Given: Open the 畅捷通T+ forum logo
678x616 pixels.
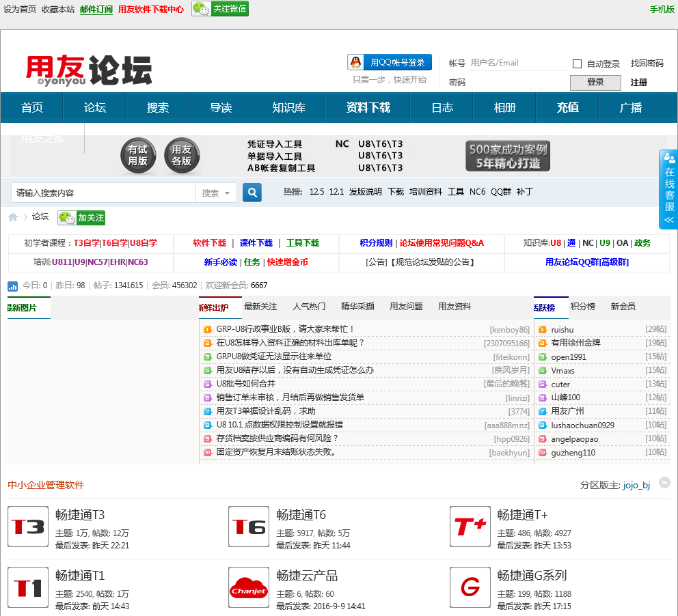Looking at the screenshot, I should [x=470, y=527].
